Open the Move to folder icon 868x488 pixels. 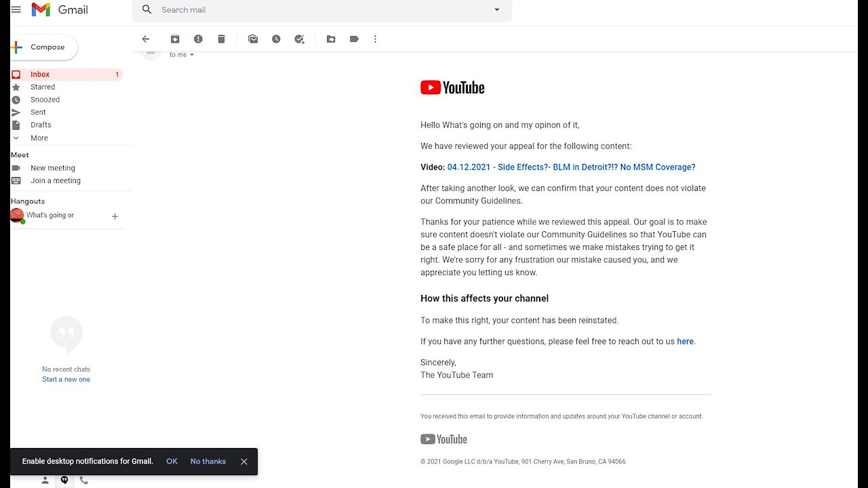coord(331,39)
